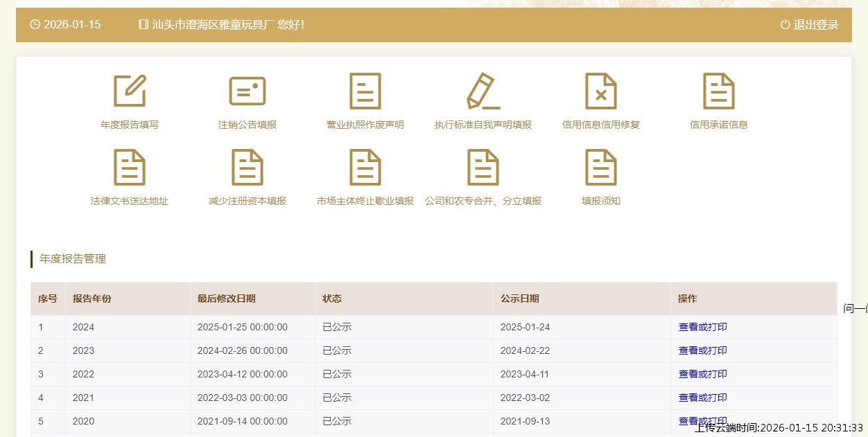Viewport: 868px width, 437px height.
Task: Click the 公示日期 column header
Action: click(x=520, y=298)
